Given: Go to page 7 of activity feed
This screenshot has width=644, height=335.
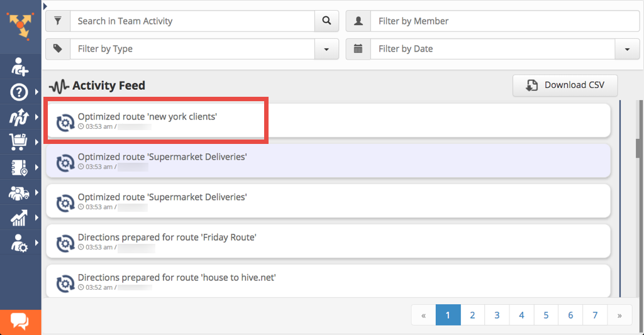Looking at the screenshot, I should click(x=595, y=315).
